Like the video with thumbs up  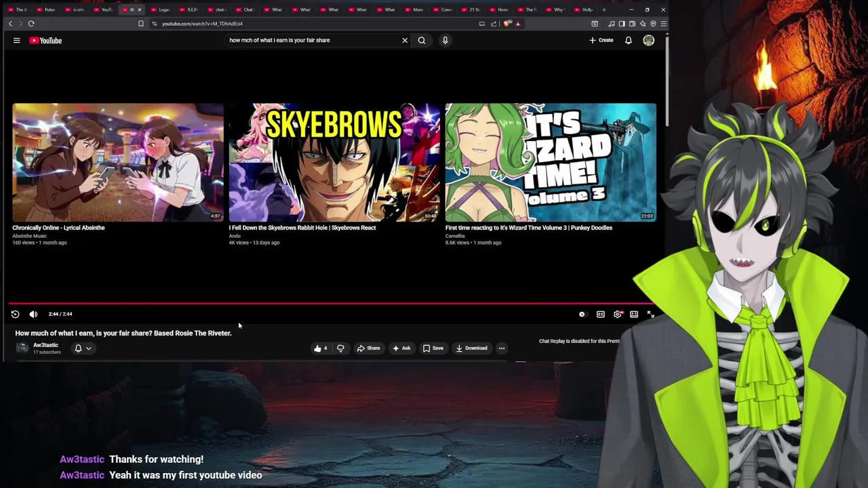[321, 348]
